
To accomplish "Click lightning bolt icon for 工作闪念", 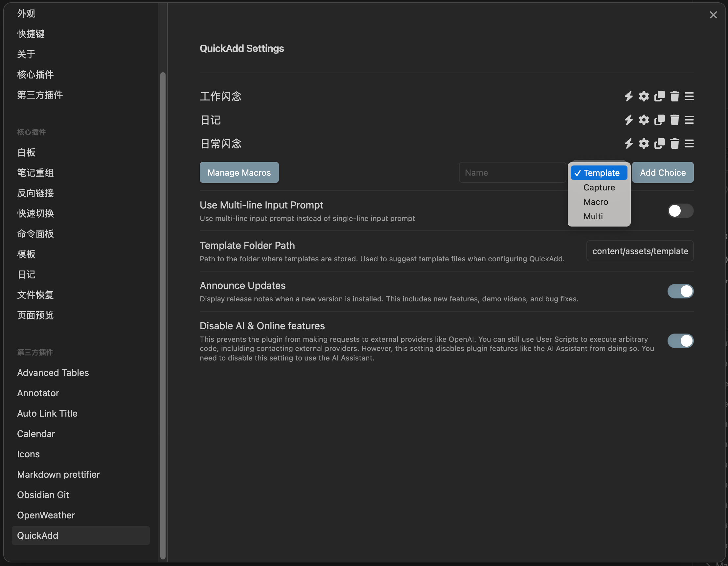I will point(628,96).
